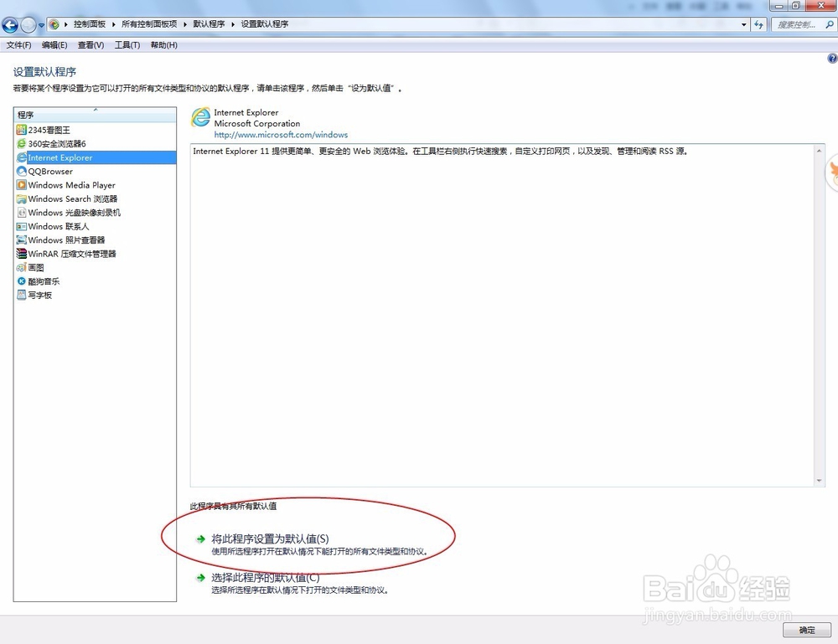
Task: Select Windows 联系人 row
Action: pos(96,226)
